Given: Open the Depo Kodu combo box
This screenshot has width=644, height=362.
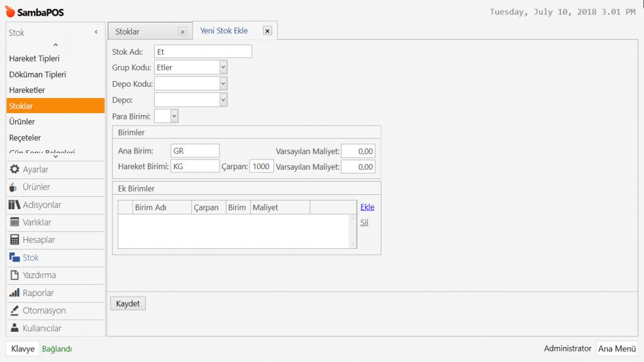Looking at the screenshot, I should point(223,84).
